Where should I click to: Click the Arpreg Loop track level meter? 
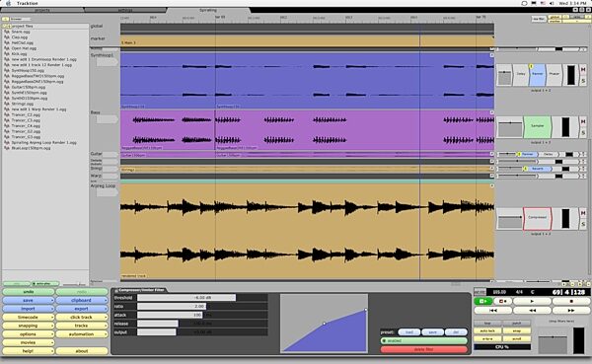(565, 219)
